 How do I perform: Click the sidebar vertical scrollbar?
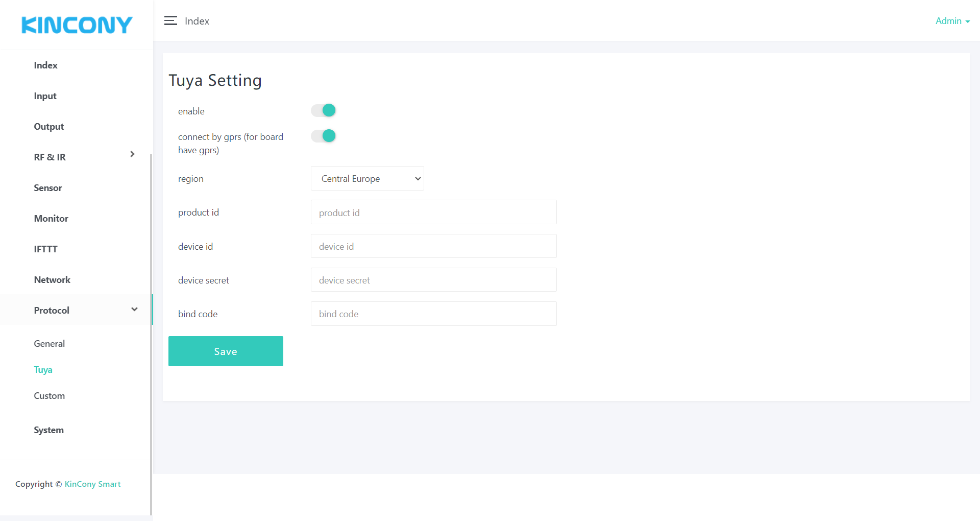tap(151, 332)
